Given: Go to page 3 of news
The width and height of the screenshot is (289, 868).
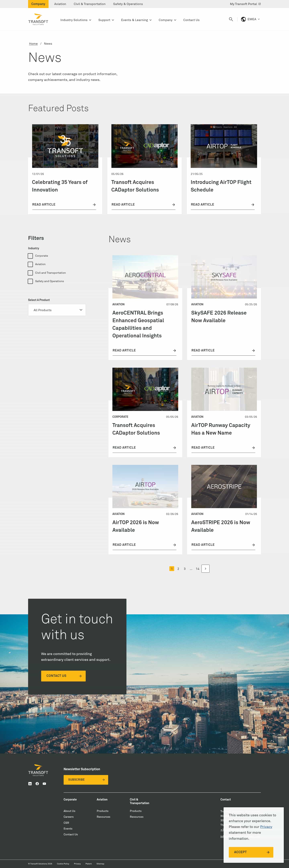Looking at the screenshot, I should tap(185, 569).
